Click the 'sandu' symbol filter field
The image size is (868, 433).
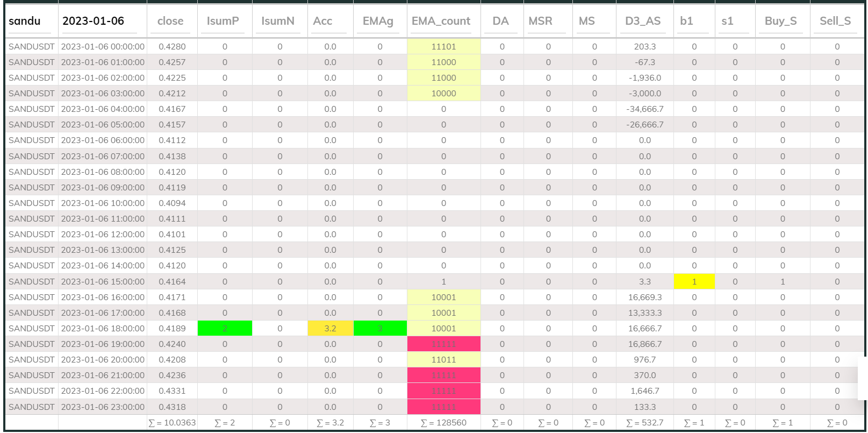click(x=31, y=21)
